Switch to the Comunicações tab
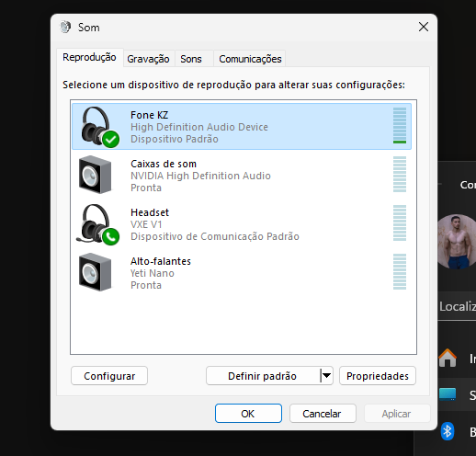The image size is (476, 456). pyautogui.click(x=250, y=59)
